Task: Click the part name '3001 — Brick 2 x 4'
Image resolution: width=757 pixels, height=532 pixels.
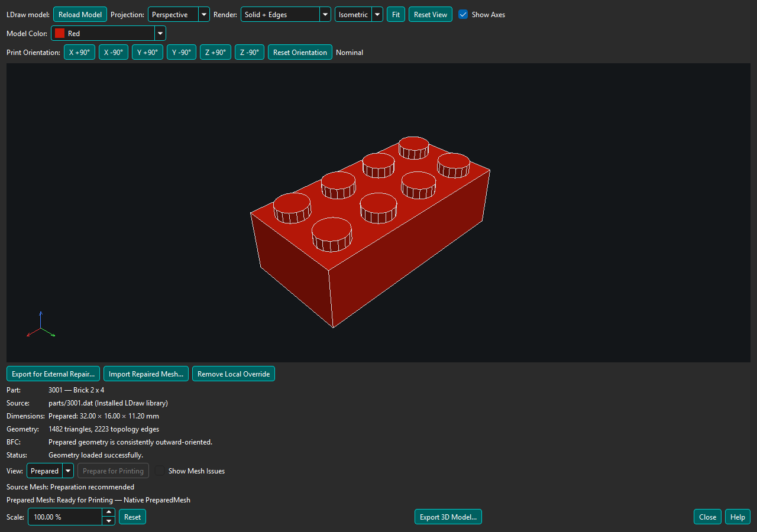Action: point(76,390)
